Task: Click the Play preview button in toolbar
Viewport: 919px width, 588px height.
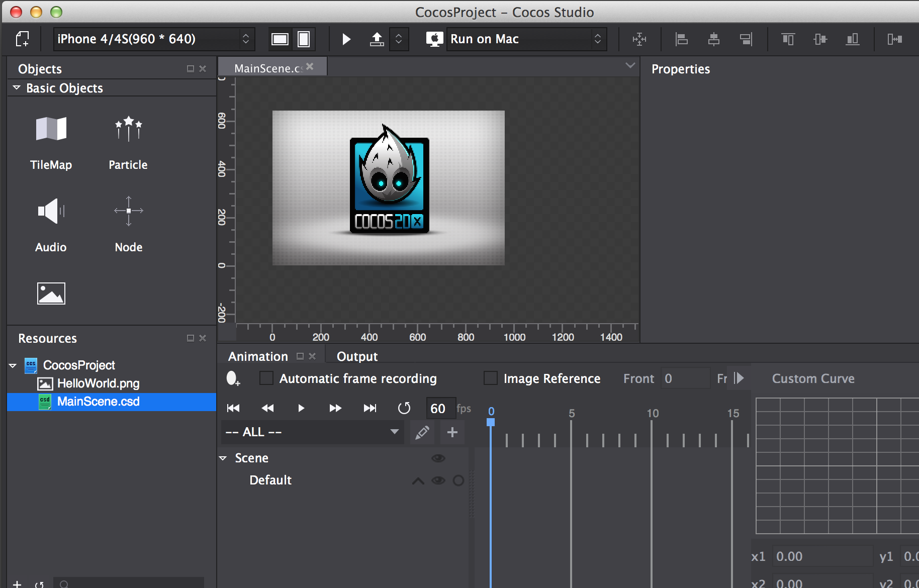Action: tap(346, 39)
